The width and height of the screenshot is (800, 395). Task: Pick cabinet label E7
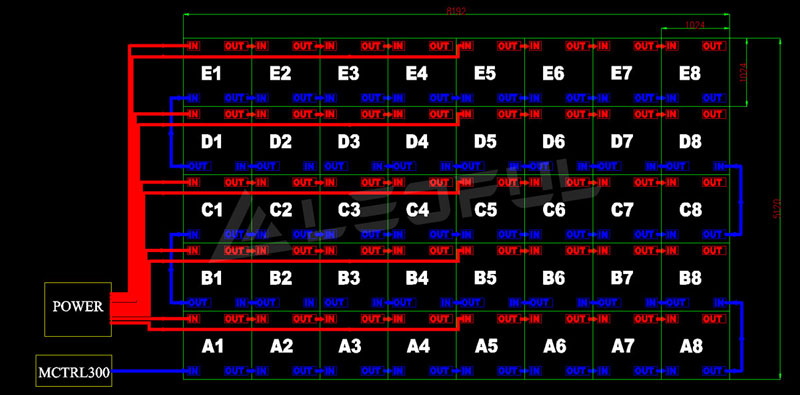(621, 74)
